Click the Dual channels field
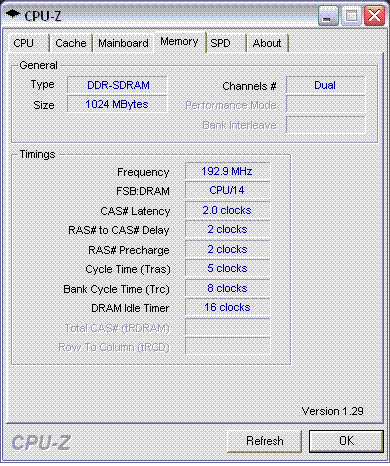 click(326, 85)
